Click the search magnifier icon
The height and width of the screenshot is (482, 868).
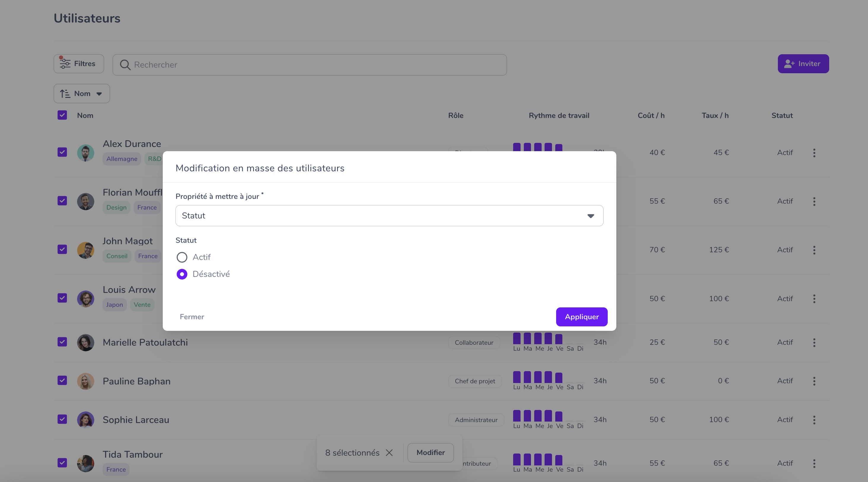pyautogui.click(x=125, y=65)
